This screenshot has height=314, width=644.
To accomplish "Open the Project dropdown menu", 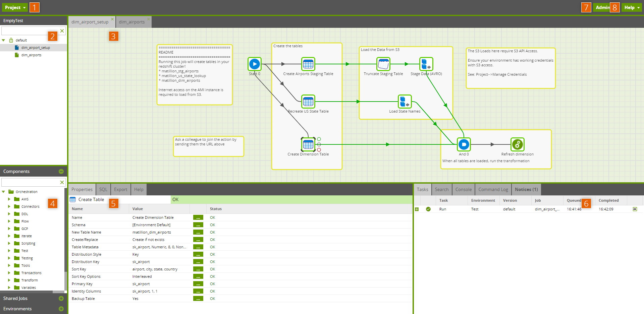I will pos(14,7).
